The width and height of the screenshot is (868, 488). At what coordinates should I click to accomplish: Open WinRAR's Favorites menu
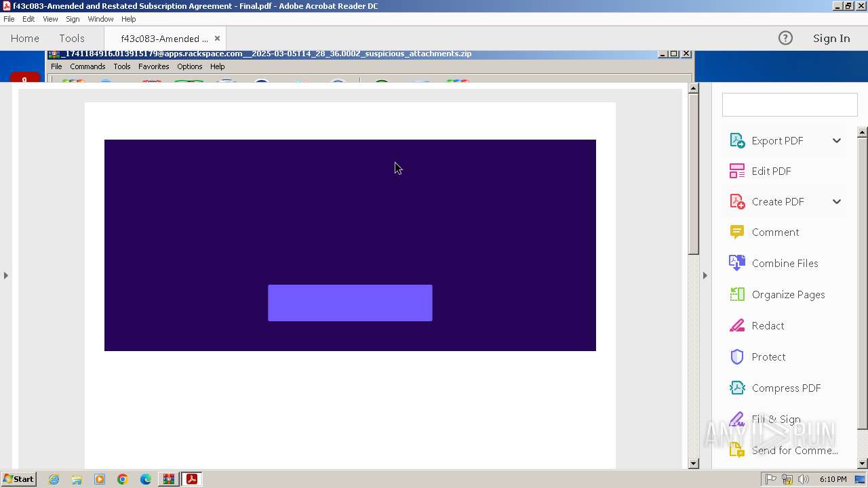pos(154,66)
